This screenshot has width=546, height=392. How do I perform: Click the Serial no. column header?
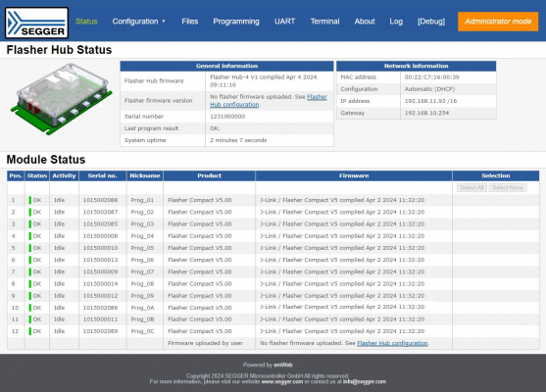click(x=102, y=175)
